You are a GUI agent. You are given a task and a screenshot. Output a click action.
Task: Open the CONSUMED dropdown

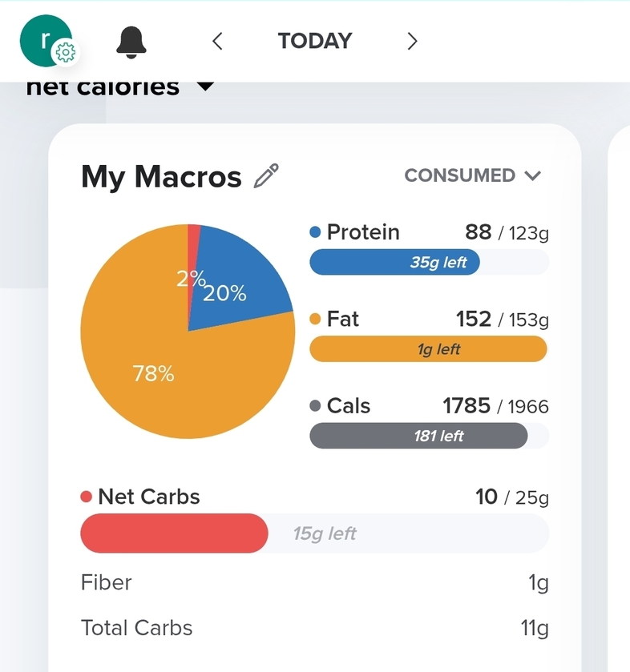tap(473, 175)
